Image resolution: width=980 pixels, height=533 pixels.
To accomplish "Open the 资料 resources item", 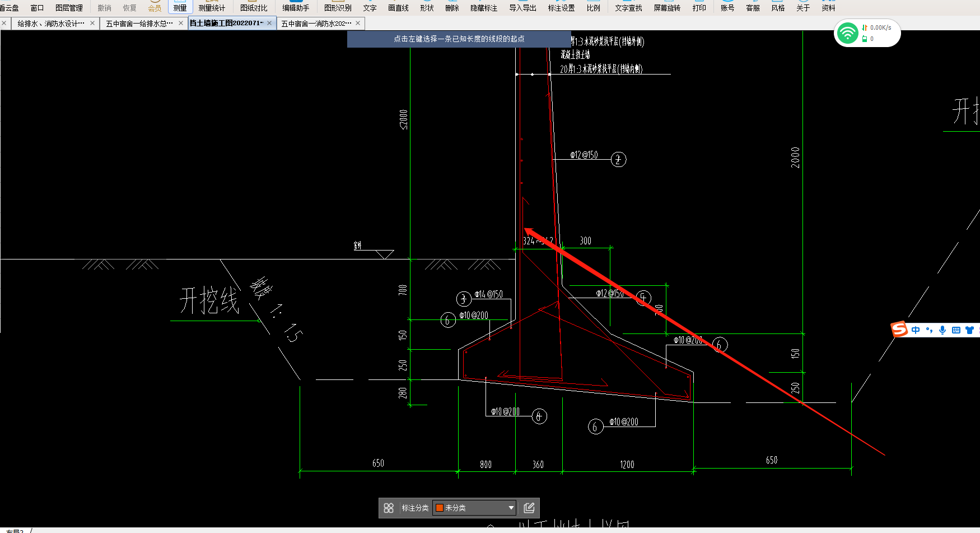I will point(828,8).
